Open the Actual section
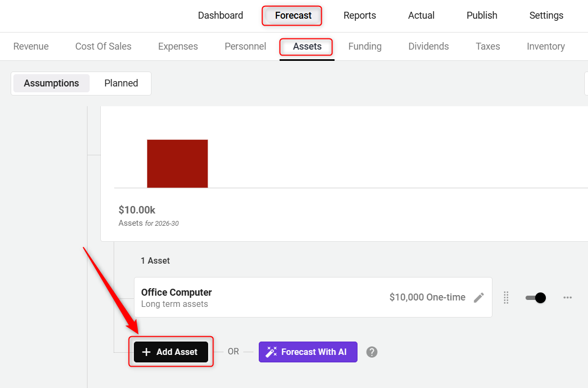This screenshot has width=588, height=388. point(421,15)
